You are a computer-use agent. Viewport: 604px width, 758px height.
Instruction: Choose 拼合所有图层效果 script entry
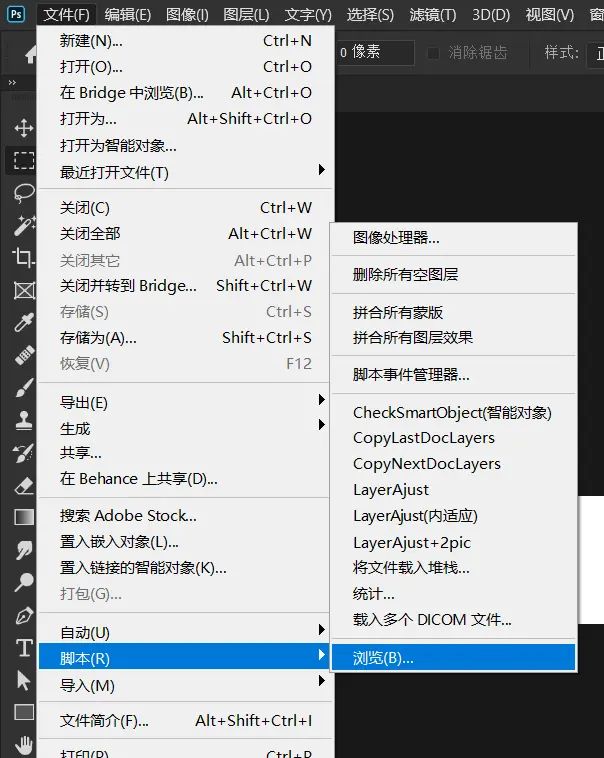(454, 337)
